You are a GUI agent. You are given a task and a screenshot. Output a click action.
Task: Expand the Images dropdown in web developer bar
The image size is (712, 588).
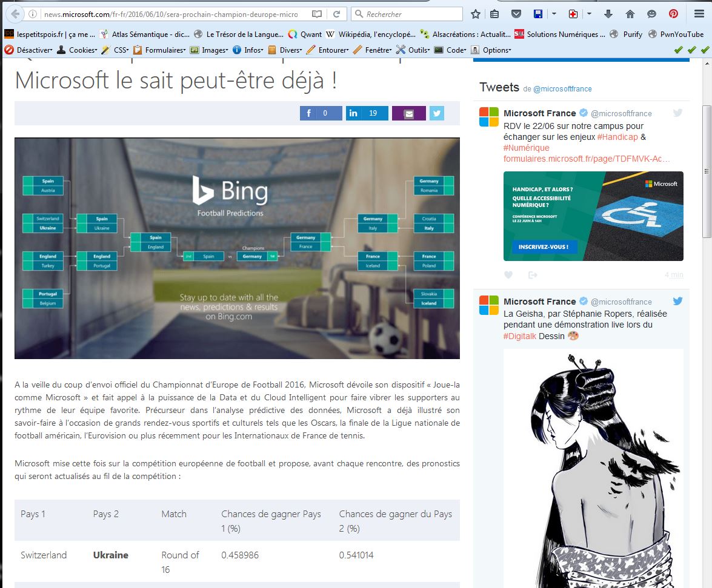pyautogui.click(x=210, y=50)
